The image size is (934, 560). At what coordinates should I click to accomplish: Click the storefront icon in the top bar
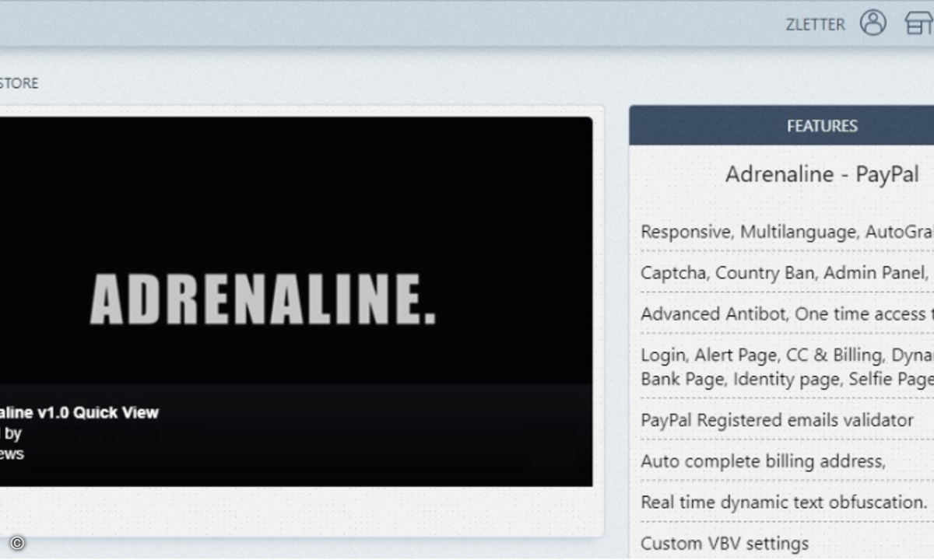coord(920,23)
